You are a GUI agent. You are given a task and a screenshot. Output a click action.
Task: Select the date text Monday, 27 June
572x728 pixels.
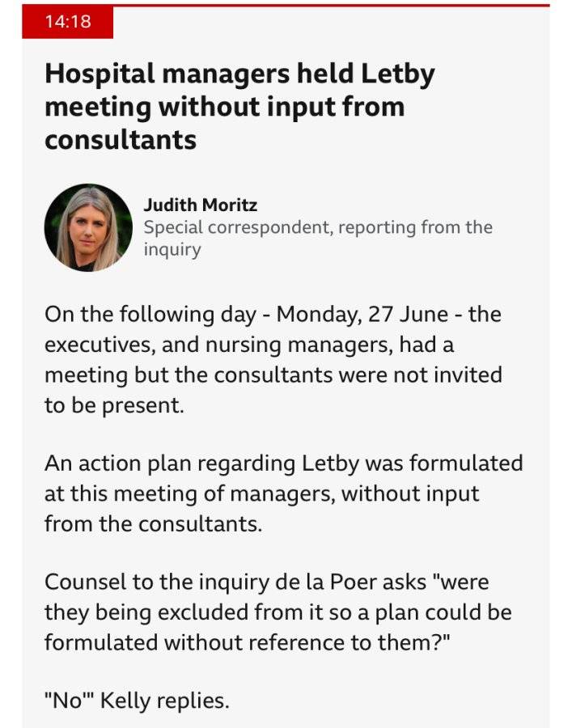click(362, 315)
